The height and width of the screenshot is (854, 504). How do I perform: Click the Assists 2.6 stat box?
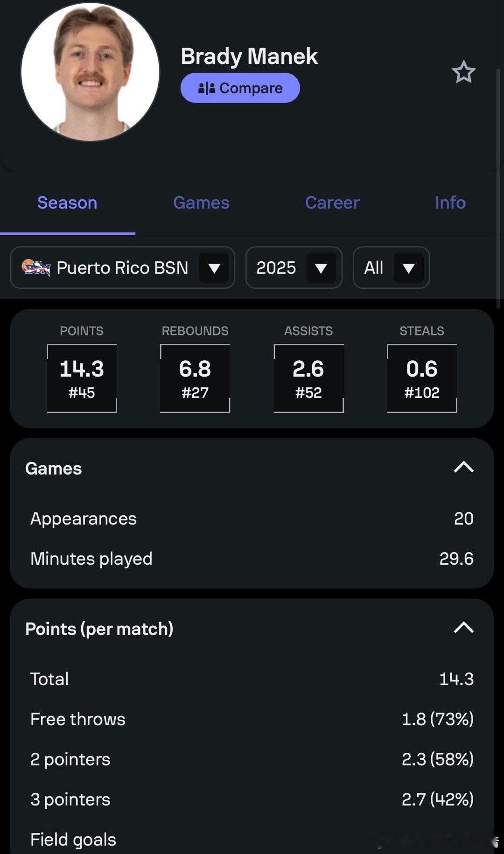308,378
